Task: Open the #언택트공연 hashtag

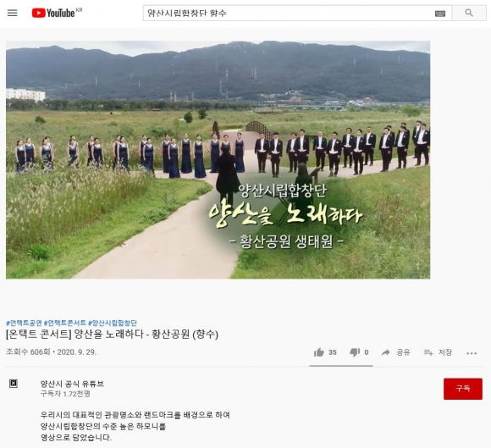Action: (24, 323)
